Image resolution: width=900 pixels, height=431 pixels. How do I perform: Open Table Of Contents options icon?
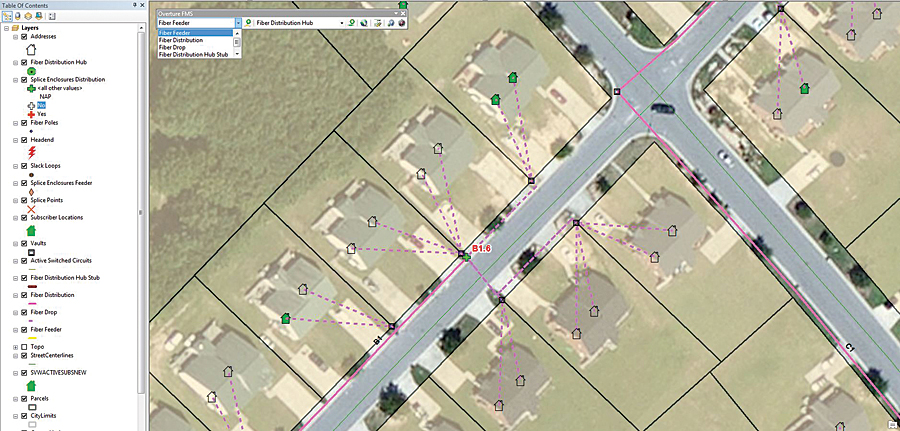[52, 16]
